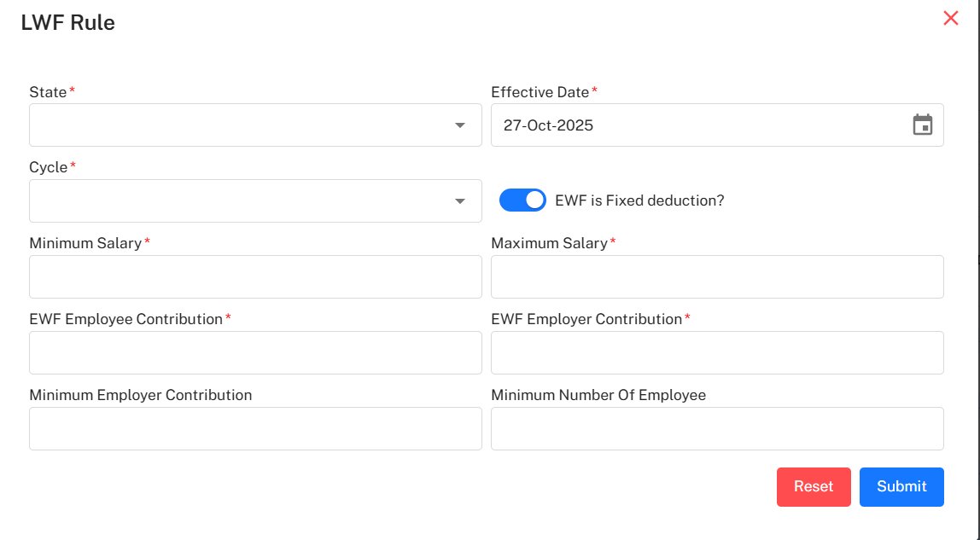This screenshot has height=540, width=980.
Task: Focus the Minimum Salary input field
Action: (255, 277)
